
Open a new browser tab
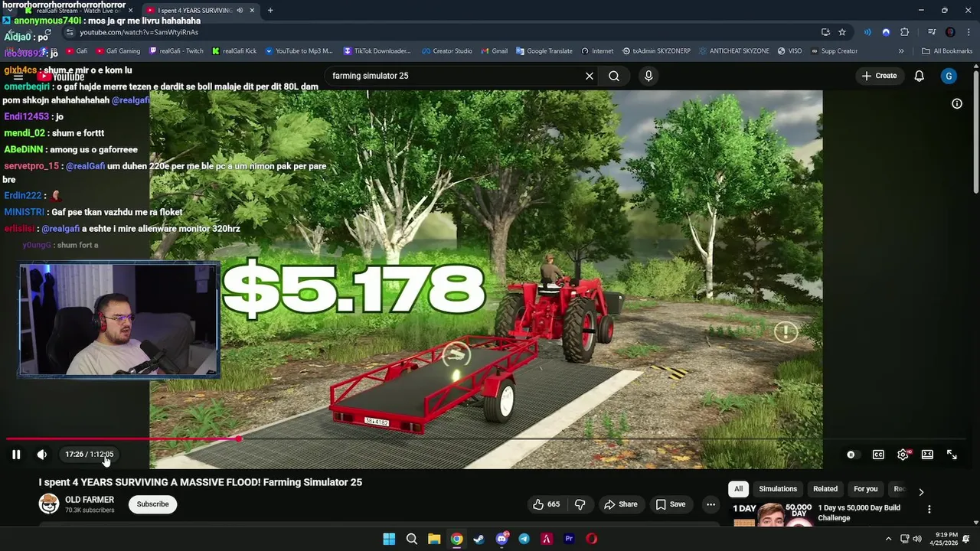click(270, 11)
